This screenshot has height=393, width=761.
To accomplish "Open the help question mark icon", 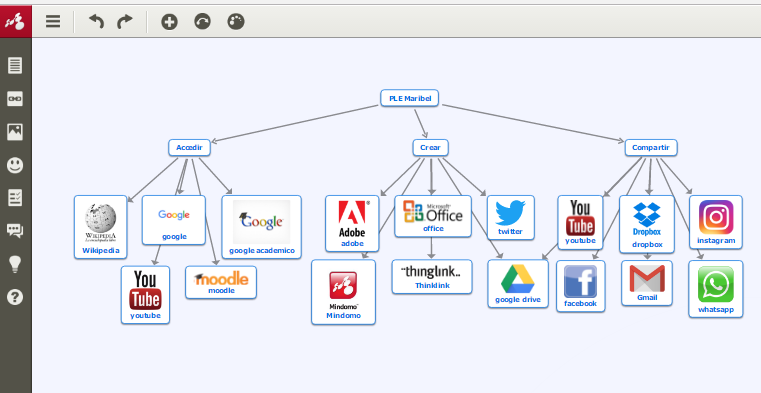I will tap(15, 297).
